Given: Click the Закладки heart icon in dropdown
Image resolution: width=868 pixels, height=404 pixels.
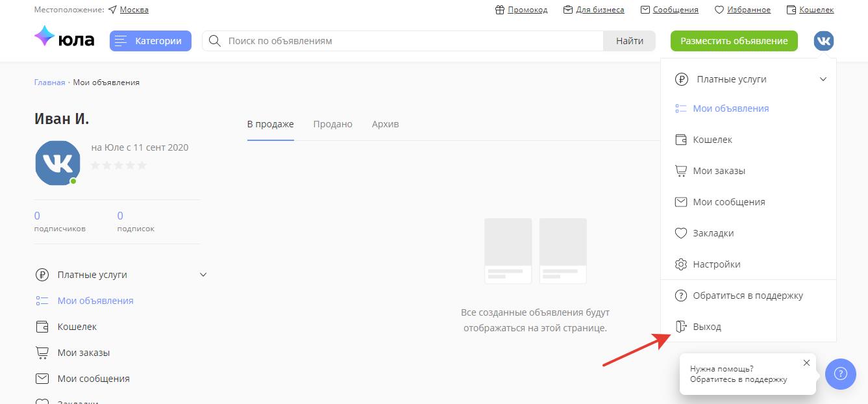Looking at the screenshot, I should click(681, 233).
